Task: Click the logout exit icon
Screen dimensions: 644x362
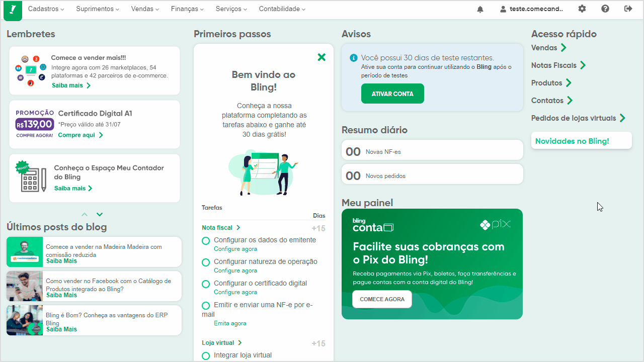Action: tap(628, 9)
